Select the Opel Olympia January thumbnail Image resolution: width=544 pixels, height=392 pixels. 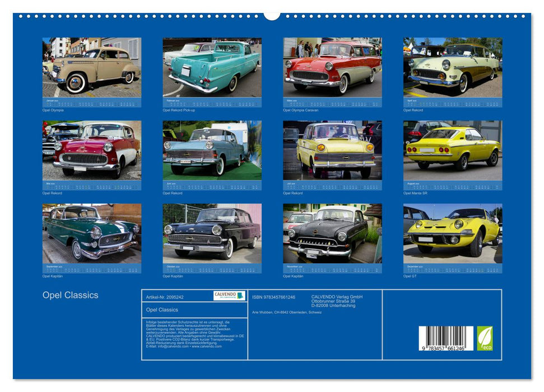point(90,67)
